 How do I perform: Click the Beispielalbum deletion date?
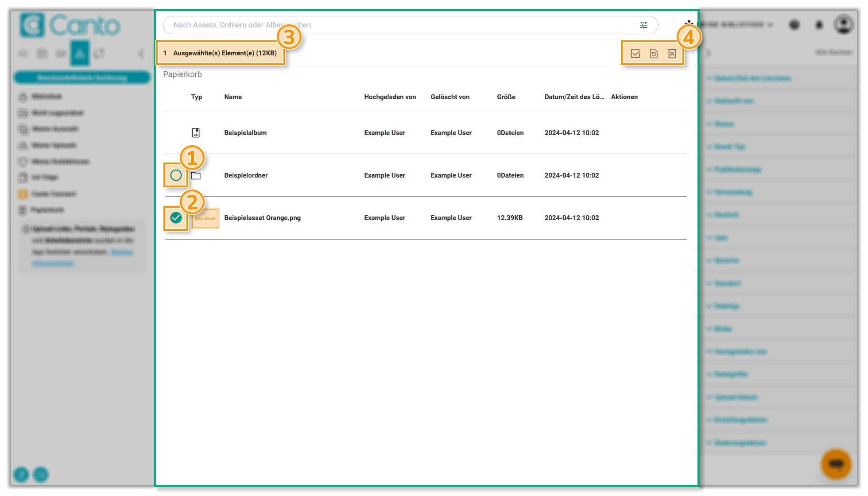[x=572, y=133]
